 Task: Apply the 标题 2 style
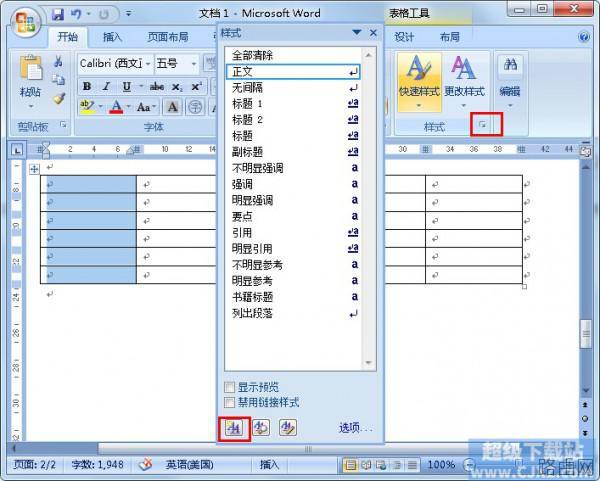293,120
